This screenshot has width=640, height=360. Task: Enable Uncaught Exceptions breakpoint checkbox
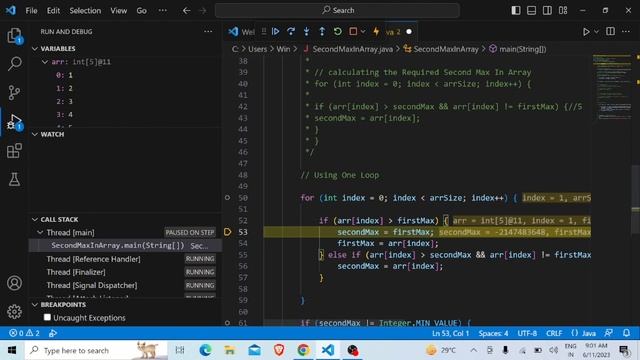click(x=47, y=317)
